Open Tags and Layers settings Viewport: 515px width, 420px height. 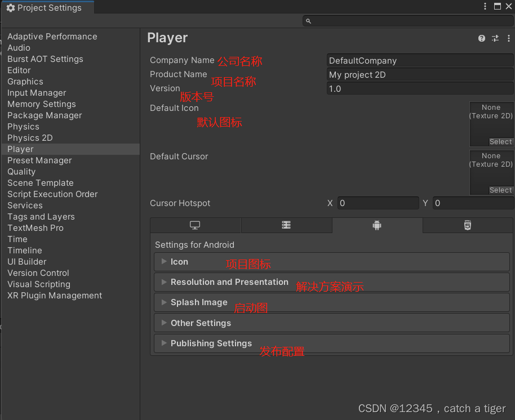pyautogui.click(x=41, y=217)
